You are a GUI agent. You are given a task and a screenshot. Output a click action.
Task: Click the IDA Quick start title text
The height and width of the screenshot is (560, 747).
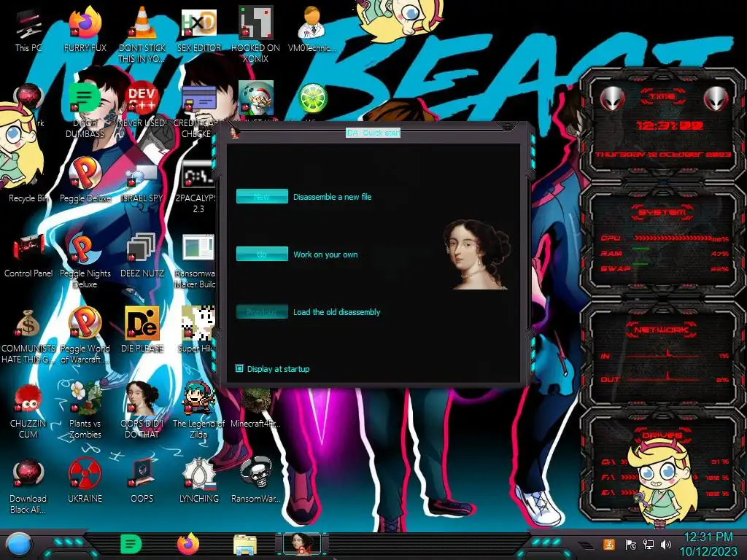(x=373, y=133)
